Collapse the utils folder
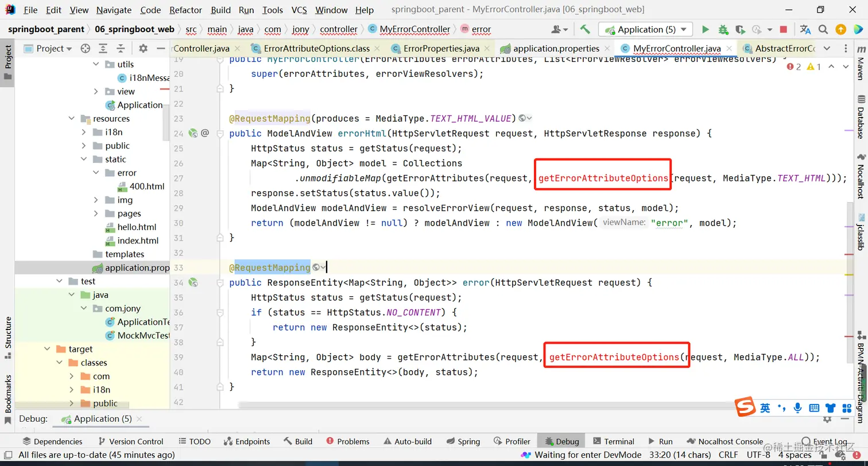 point(96,64)
